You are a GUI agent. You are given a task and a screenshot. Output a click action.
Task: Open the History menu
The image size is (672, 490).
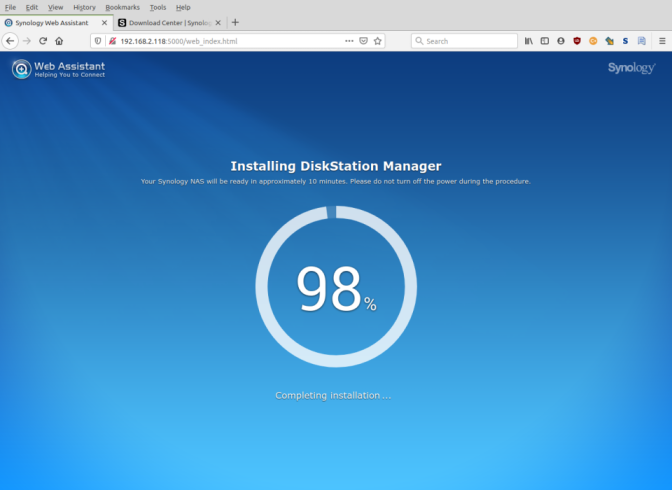84,7
